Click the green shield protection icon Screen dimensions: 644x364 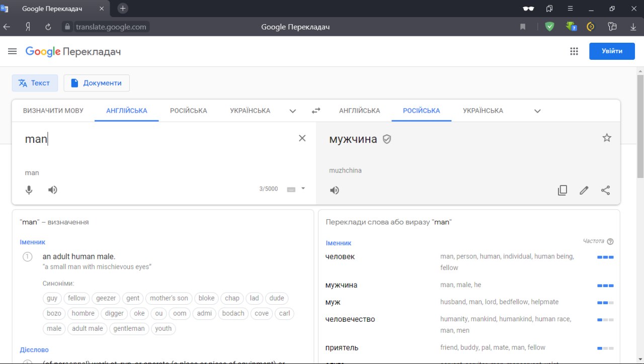click(549, 27)
